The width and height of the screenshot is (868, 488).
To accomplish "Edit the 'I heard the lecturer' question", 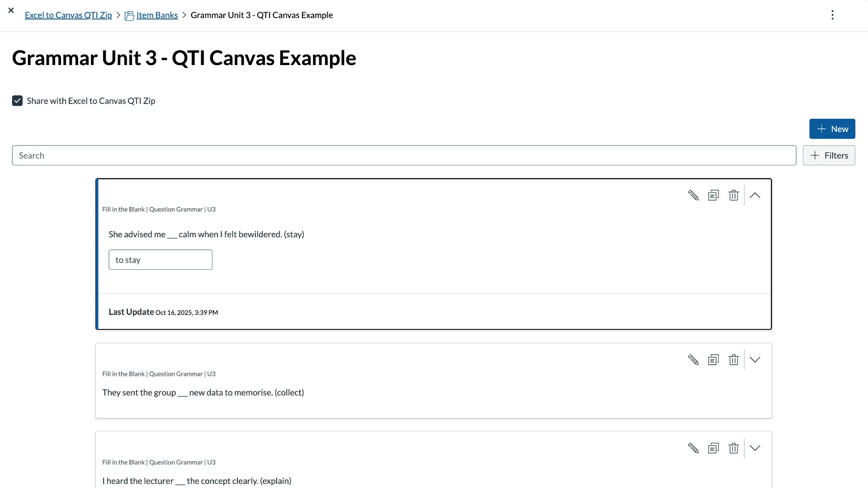I will (x=693, y=448).
